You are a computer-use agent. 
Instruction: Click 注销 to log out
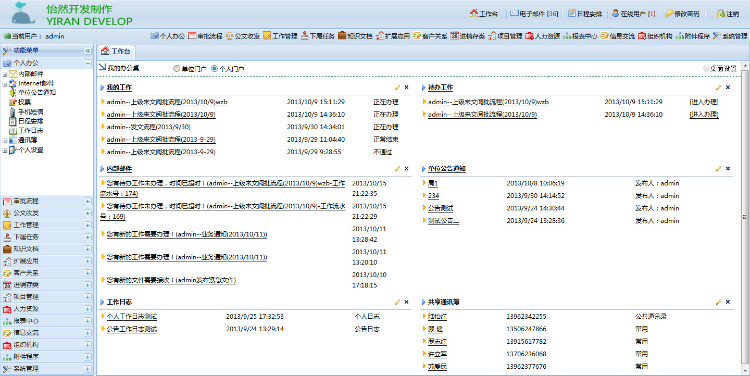728,14
